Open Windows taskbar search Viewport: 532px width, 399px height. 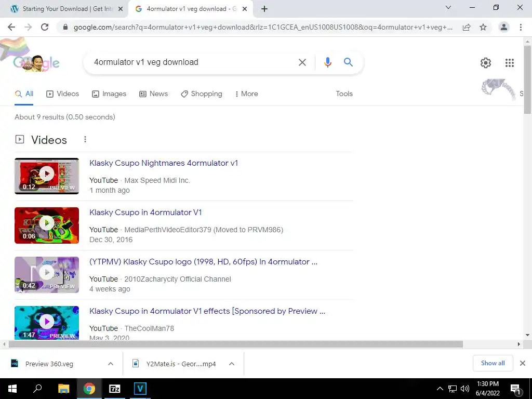tap(37, 389)
